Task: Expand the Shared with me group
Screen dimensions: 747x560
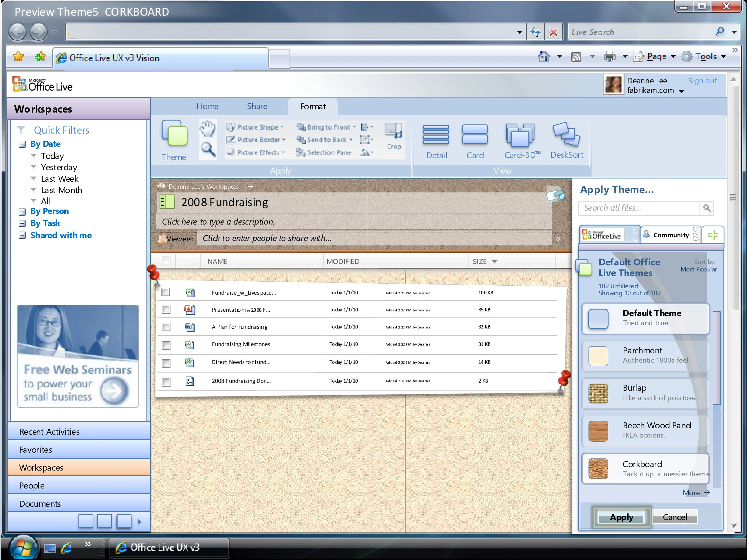Action: click(22, 235)
